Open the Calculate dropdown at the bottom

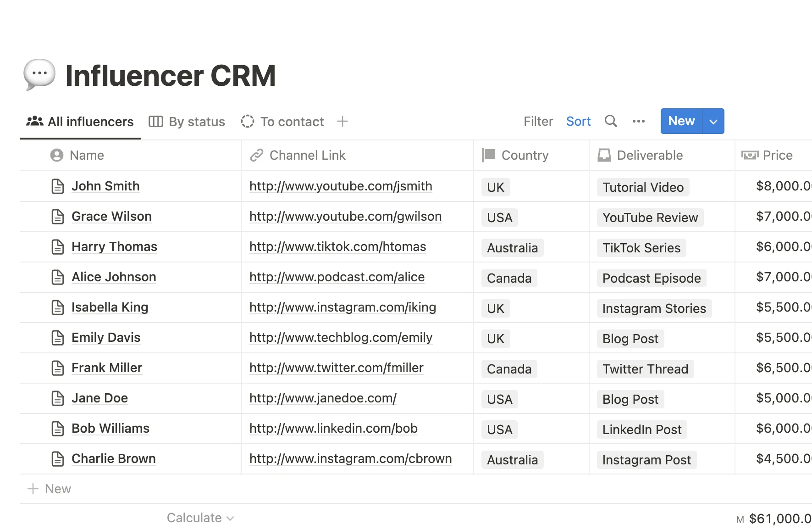coord(200,518)
